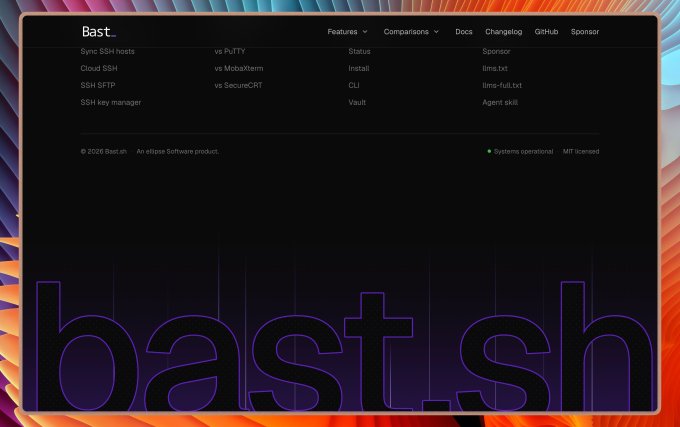
Task: Click the ellipse Software product text
Action: 177,151
